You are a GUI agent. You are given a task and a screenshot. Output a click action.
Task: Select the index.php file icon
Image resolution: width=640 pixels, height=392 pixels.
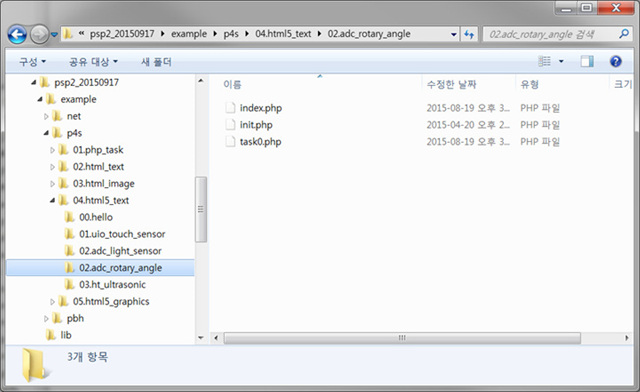pyautogui.click(x=231, y=108)
